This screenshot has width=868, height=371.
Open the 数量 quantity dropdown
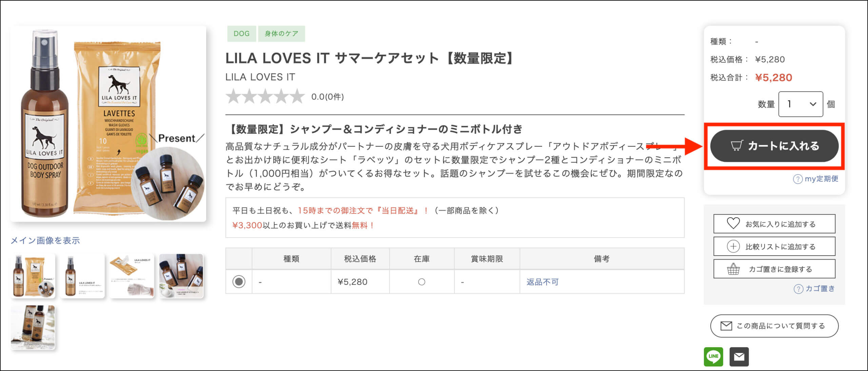pos(801,104)
